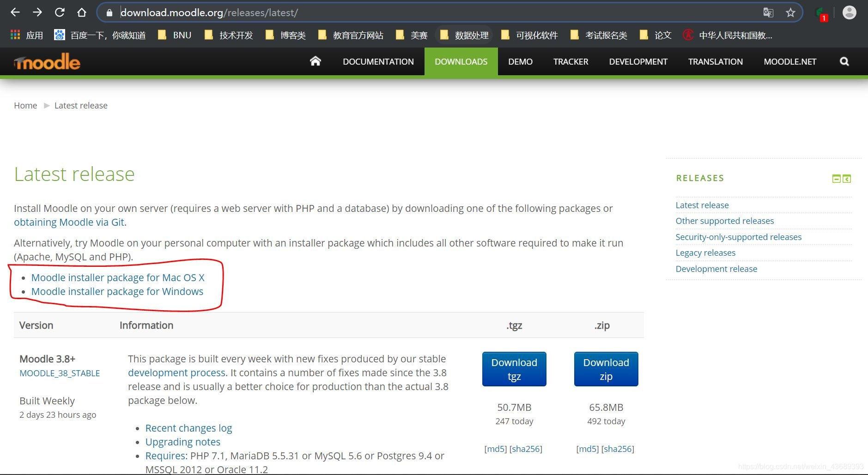
Task: Click the Download tgz button
Action: 514,369
